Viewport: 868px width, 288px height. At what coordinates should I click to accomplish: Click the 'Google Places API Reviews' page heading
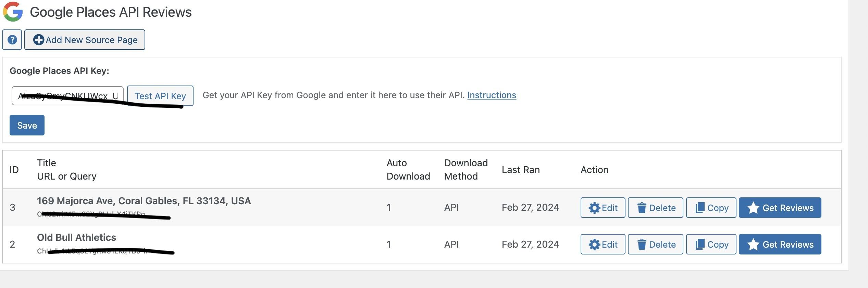tap(111, 12)
